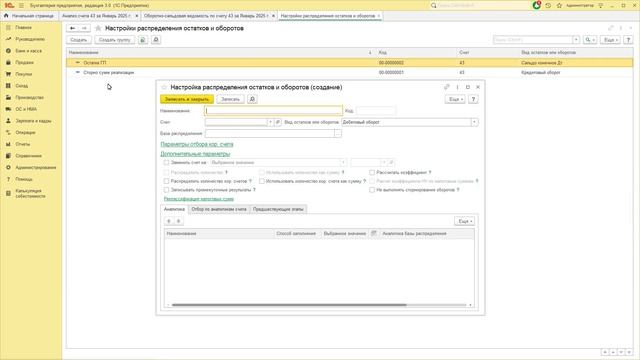Click the find icon next to Создать группу
This screenshot has height=360, width=640.
(156, 40)
